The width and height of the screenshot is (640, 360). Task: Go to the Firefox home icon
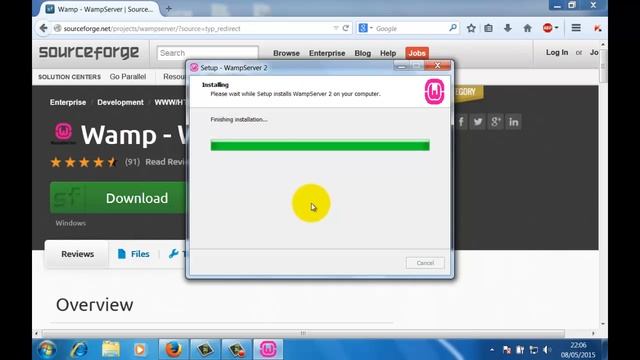(527, 28)
